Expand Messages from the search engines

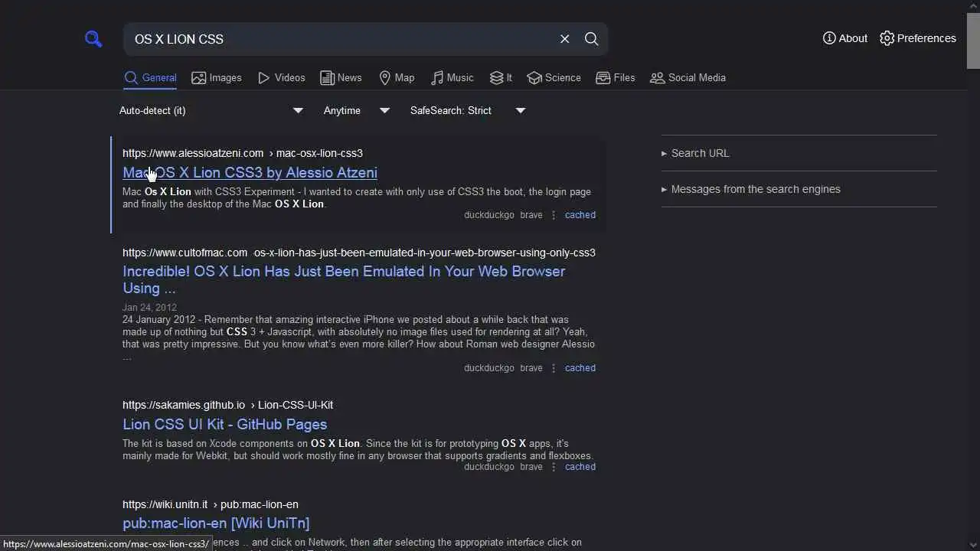click(x=799, y=189)
